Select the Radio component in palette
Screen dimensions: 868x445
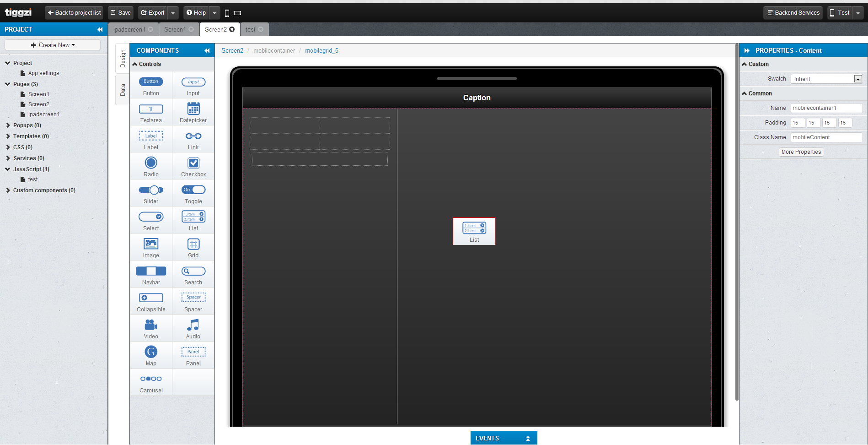point(151,167)
